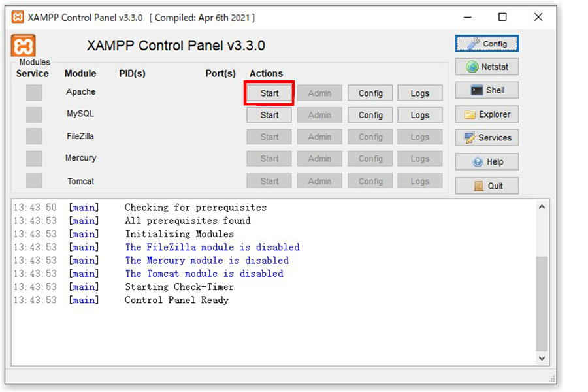Start the MySQL module
The height and width of the screenshot is (392, 588).
[269, 115]
